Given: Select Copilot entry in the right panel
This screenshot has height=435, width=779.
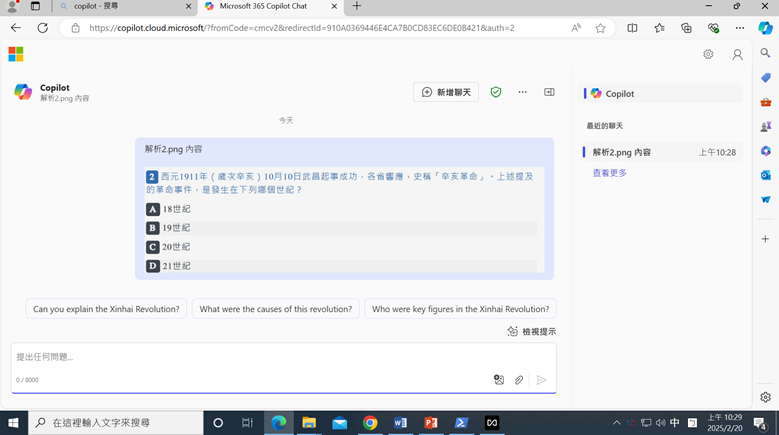Looking at the screenshot, I should tap(660, 93).
